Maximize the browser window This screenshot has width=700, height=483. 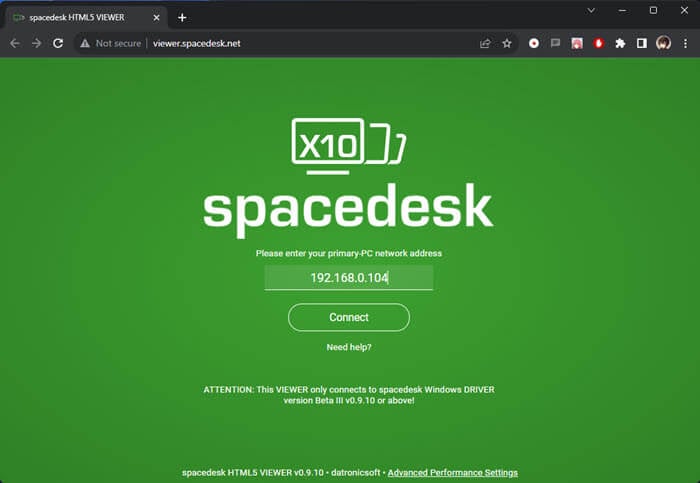(x=653, y=10)
